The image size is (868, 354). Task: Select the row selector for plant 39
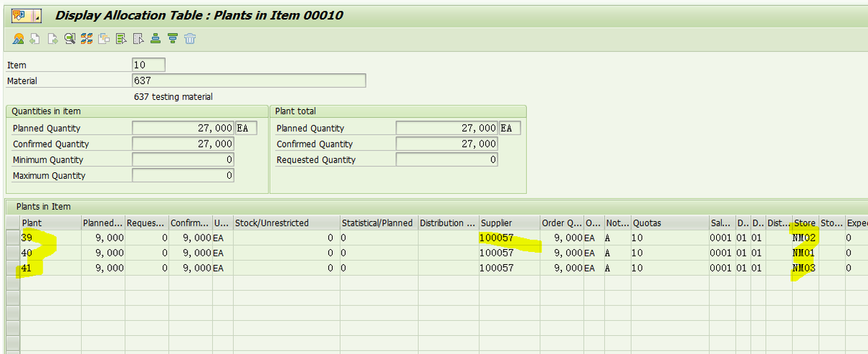(12, 237)
